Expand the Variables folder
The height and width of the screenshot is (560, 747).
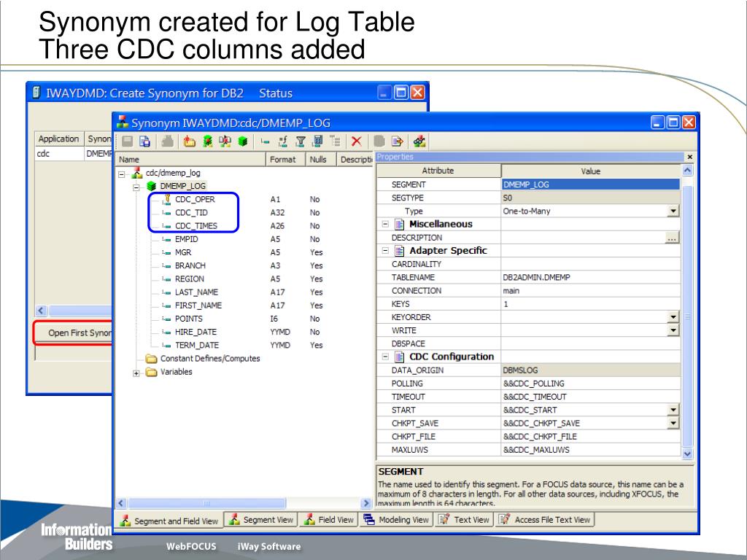(x=136, y=373)
